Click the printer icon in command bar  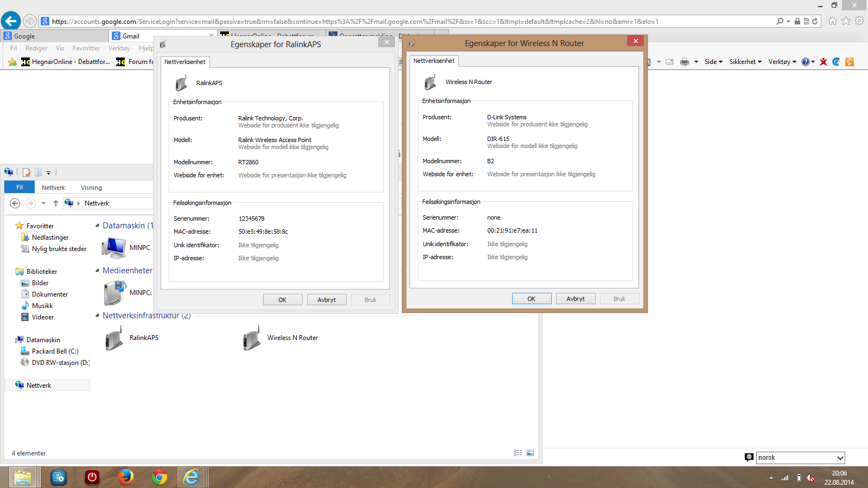click(685, 62)
